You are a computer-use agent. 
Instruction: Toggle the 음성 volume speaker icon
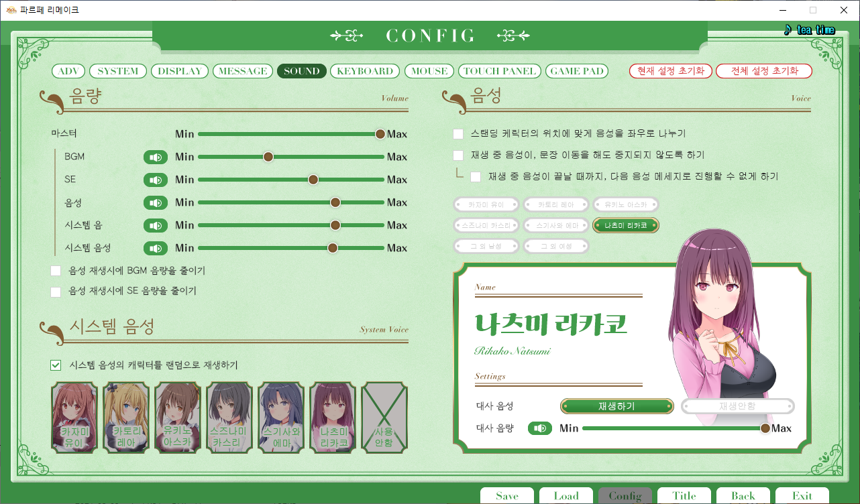(156, 202)
